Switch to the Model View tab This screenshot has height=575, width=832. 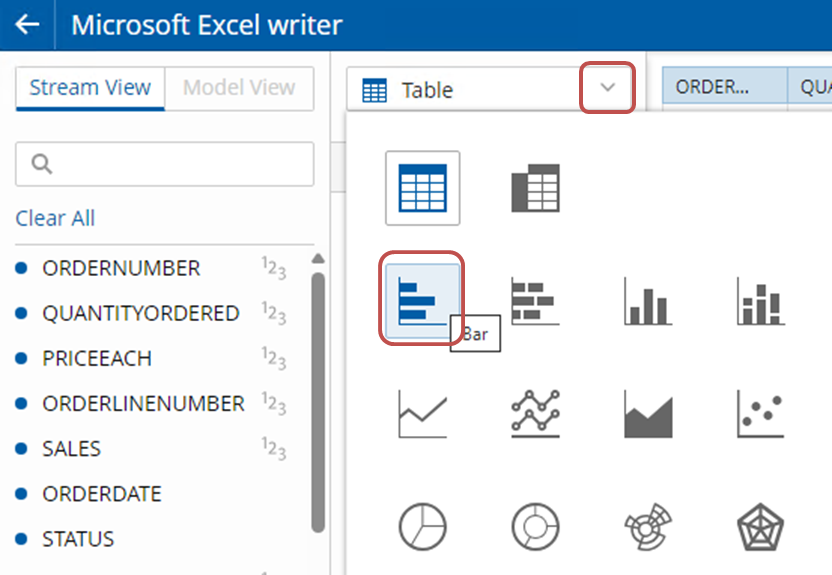[x=239, y=88]
